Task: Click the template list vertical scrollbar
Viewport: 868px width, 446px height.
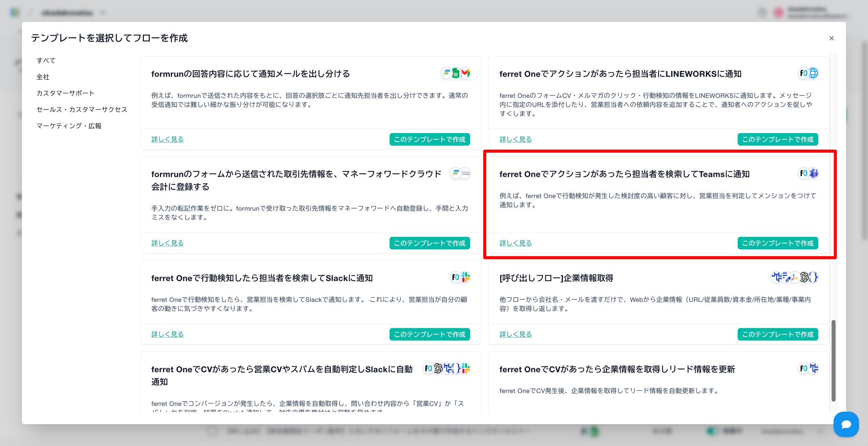Action: 833,360
